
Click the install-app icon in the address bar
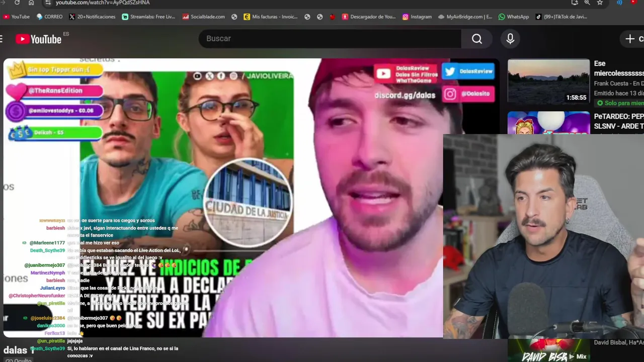(575, 3)
